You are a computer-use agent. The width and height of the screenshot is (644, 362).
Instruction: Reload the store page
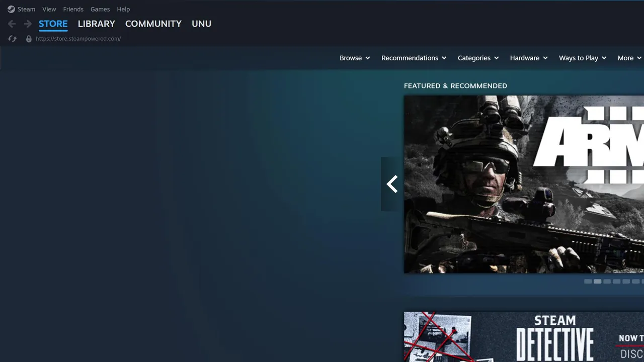coord(13,39)
